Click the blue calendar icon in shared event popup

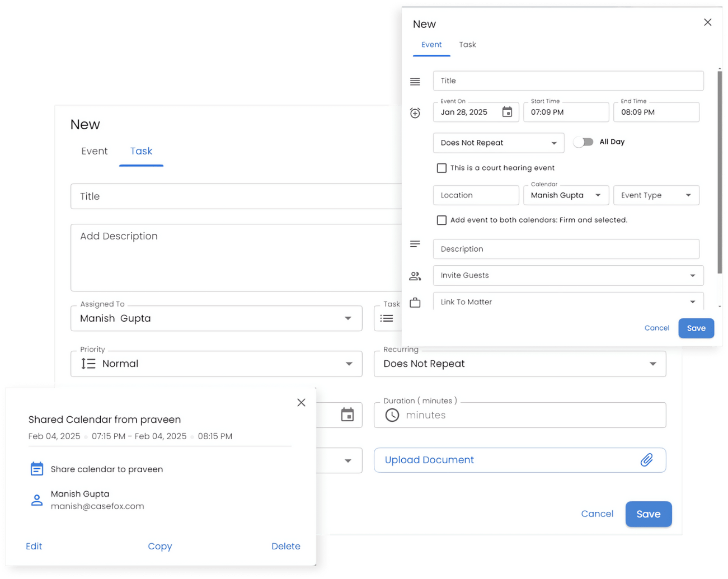(x=36, y=469)
